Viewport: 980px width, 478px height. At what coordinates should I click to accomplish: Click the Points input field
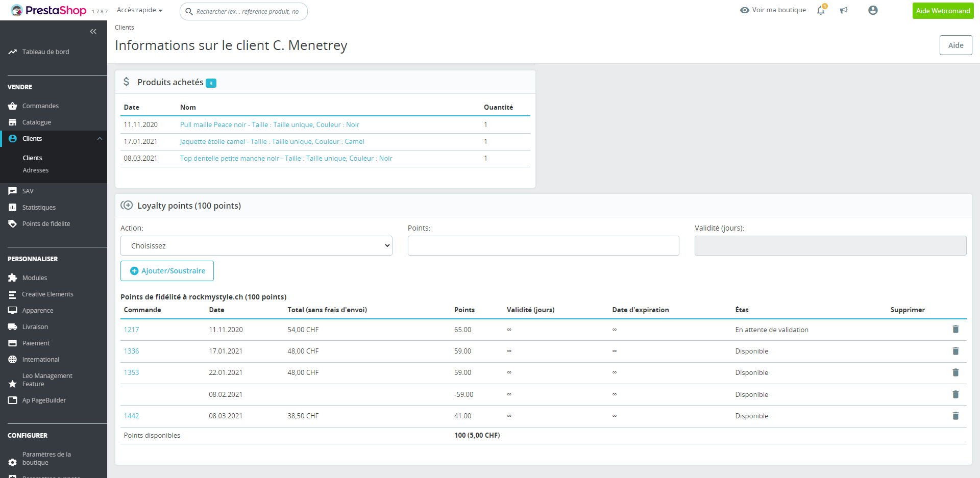pyautogui.click(x=543, y=246)
